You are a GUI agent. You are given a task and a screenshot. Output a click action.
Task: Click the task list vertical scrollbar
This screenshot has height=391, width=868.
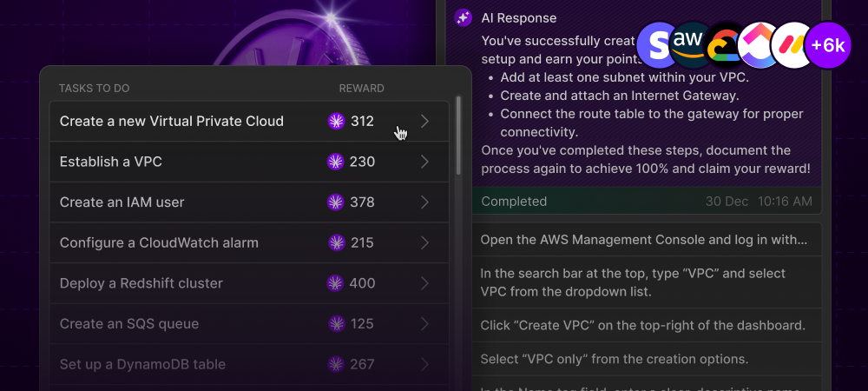click(458, 136)
